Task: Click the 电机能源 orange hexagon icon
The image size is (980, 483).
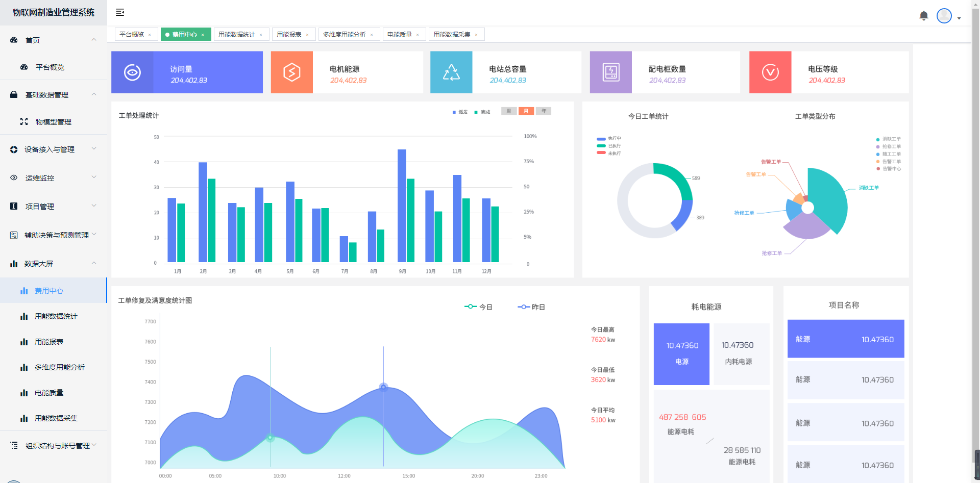Action: point(291,72)
